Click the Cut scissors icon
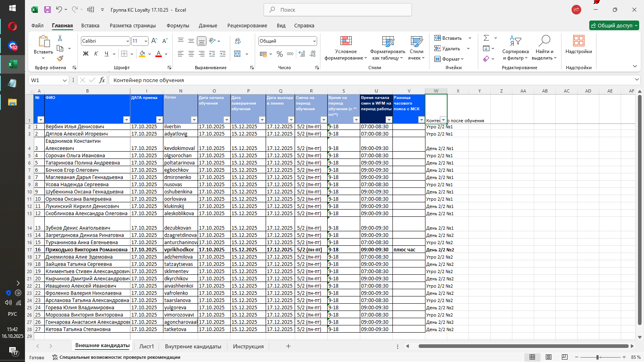Screen dimensions: 644x362 tap(60, 38)
